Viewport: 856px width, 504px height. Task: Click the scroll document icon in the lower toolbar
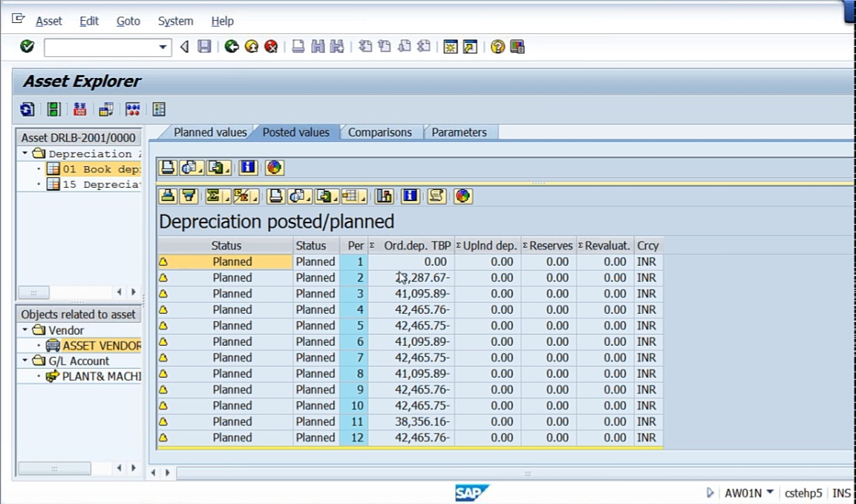(437, 196)
